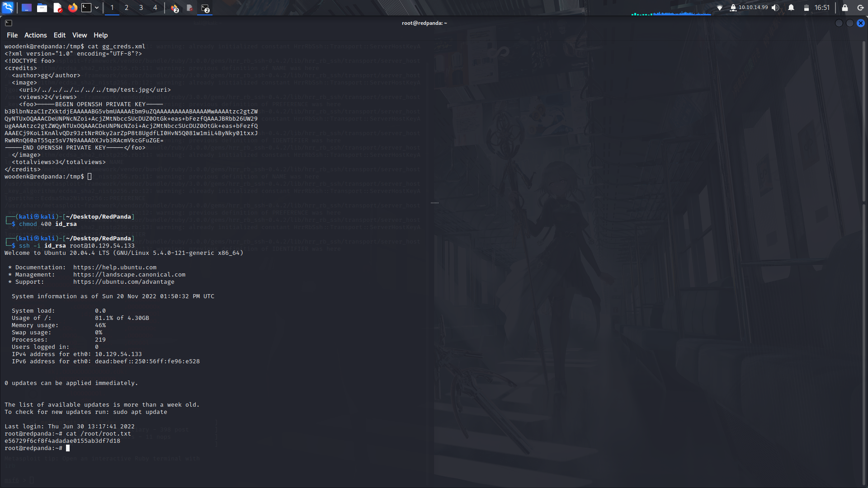Check the battery indicator in the system tray
The height and width of the screenshot is (488, 868).
pyautogui.click(x=807, y=8)
